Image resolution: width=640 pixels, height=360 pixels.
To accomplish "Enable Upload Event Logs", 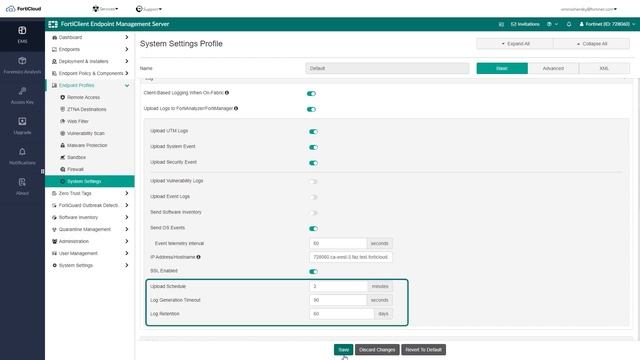I will click(x=313, y=197).
